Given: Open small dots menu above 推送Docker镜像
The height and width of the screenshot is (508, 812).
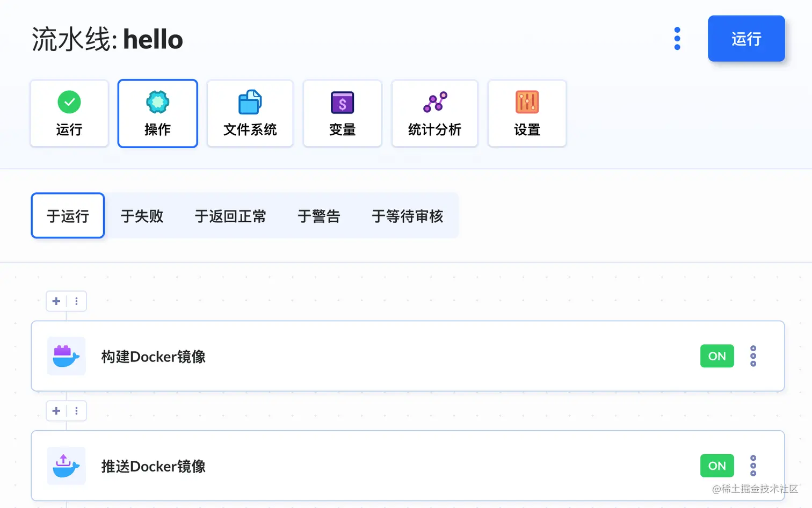Looking at the screenshot, I should pyautogui.click(x=77, y=411).
